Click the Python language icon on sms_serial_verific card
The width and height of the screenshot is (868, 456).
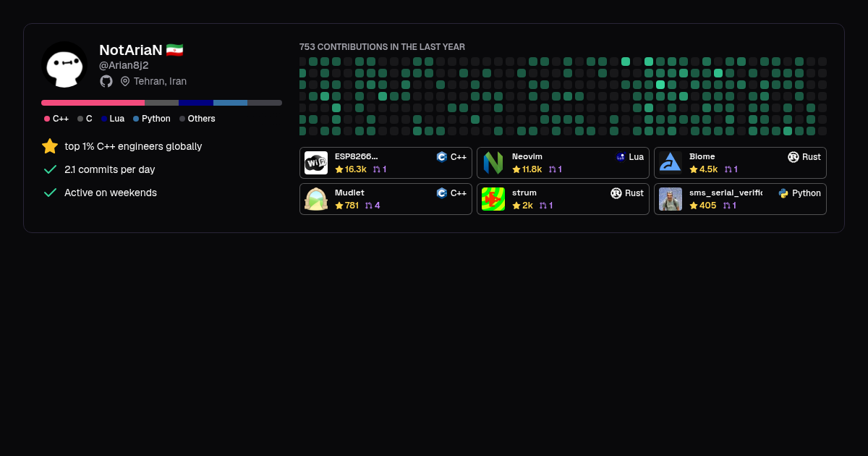click(783, 193)
